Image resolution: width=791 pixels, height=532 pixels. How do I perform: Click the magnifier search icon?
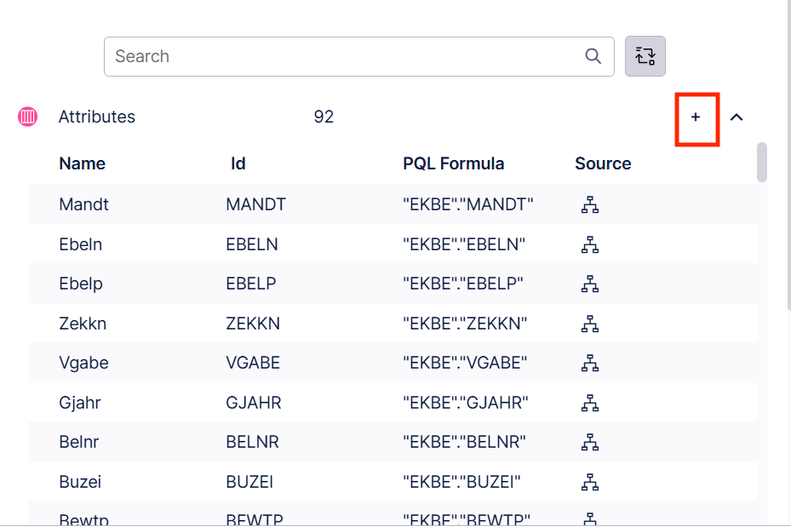pyautogui.click(x=593, y=56)
